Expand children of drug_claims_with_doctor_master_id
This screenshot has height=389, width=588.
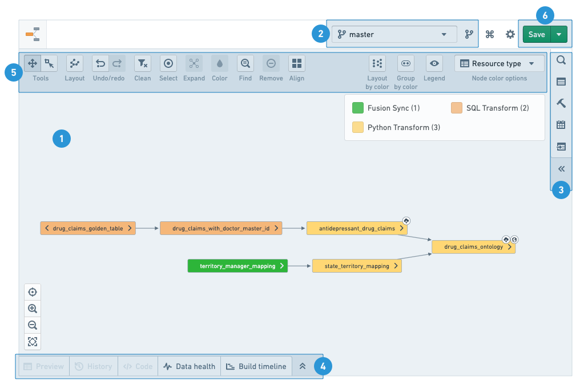tap(276, 228)
